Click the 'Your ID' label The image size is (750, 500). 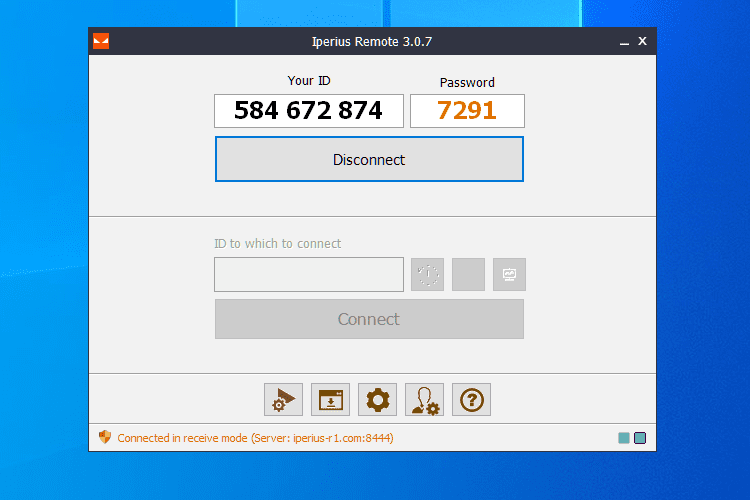309,80
